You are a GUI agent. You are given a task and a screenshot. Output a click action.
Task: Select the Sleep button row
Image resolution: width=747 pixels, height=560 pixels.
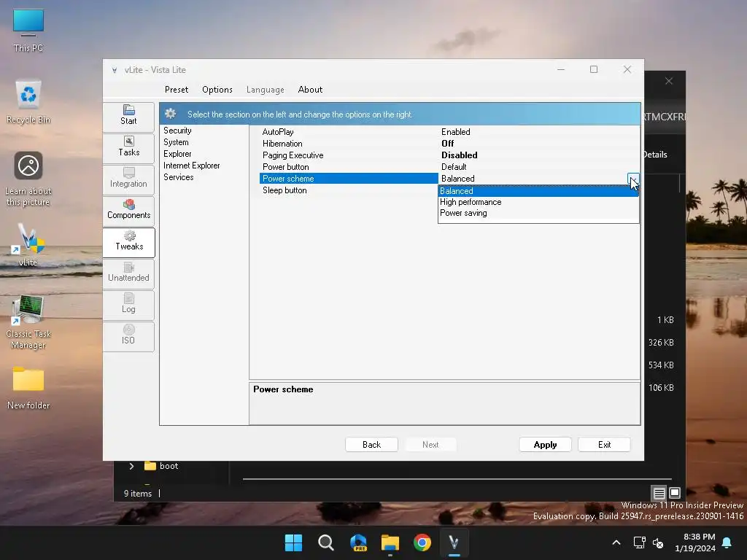click(x=349, y=190)
